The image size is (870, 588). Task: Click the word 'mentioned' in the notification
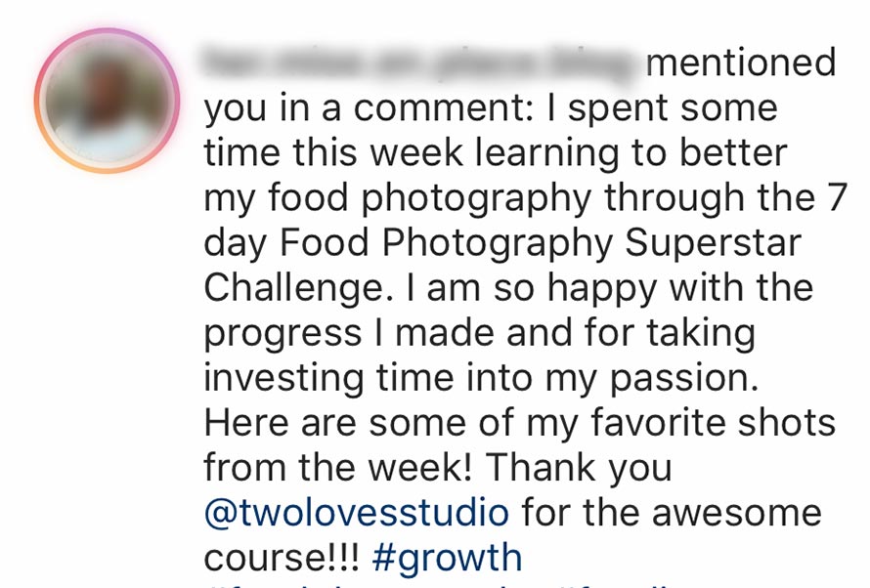[x=741, y=63]
